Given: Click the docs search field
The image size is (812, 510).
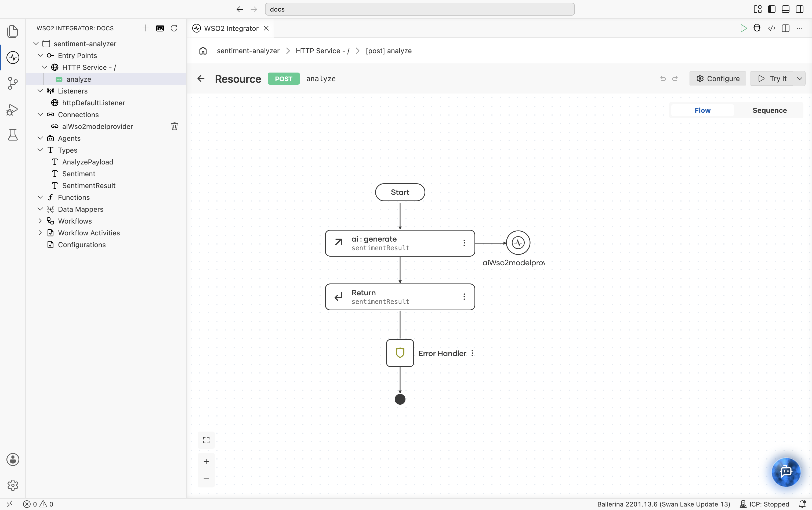Looking at the screenshot, I should tap(420, 9).
